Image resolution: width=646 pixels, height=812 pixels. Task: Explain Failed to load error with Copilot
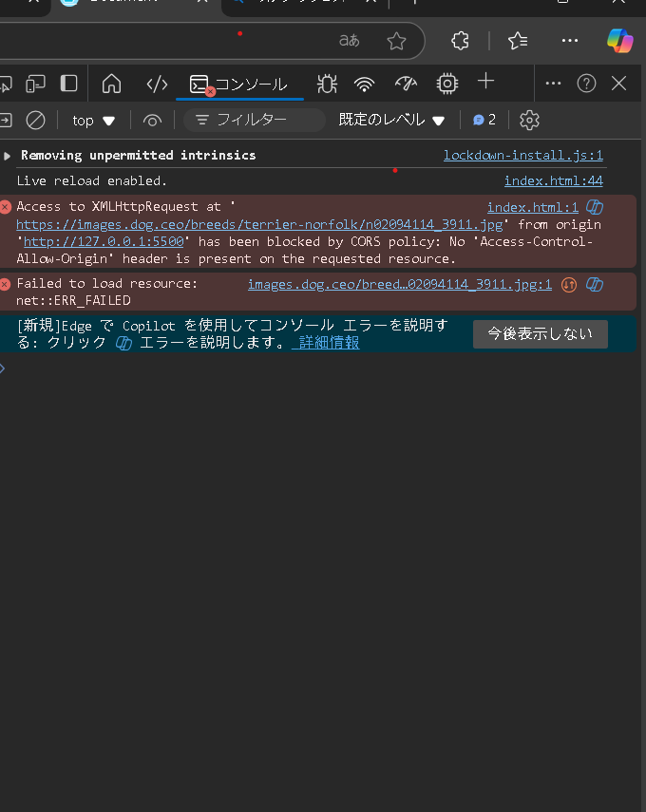(595, 284)
